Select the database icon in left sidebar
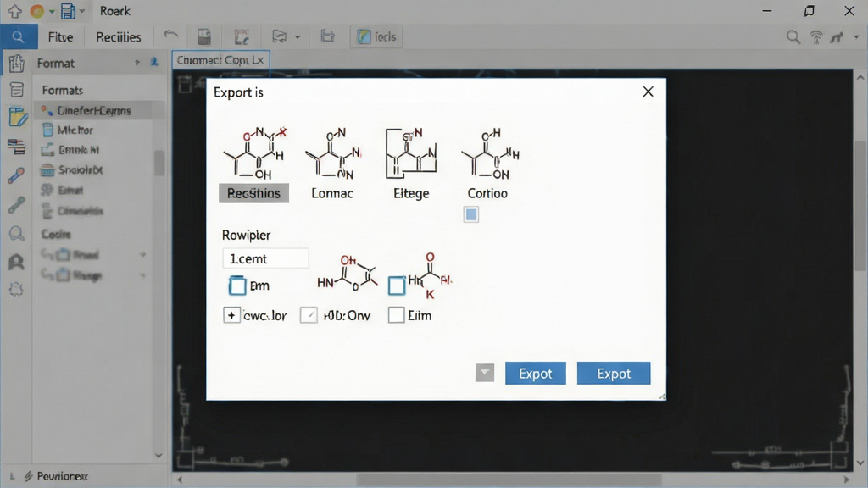This screenshot has height=488, width=868. (17, 89)
